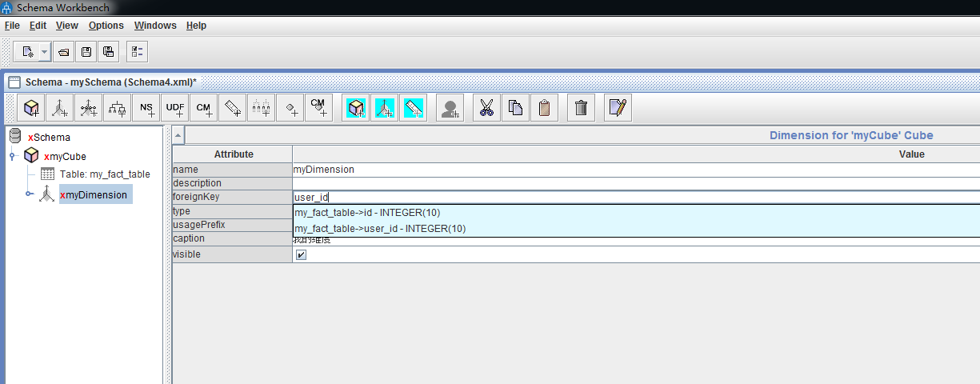
Task: Select Table: my_fact_table tree node
Action: point(105,174)
